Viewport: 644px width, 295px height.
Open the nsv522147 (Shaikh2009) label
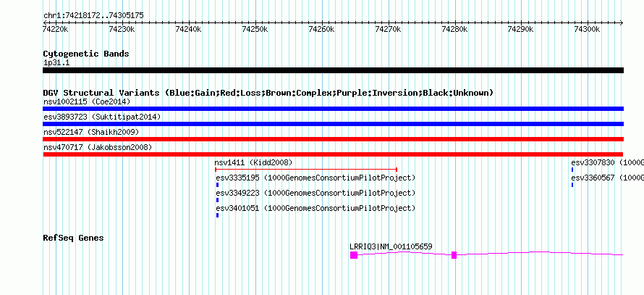tap(90, 132)
